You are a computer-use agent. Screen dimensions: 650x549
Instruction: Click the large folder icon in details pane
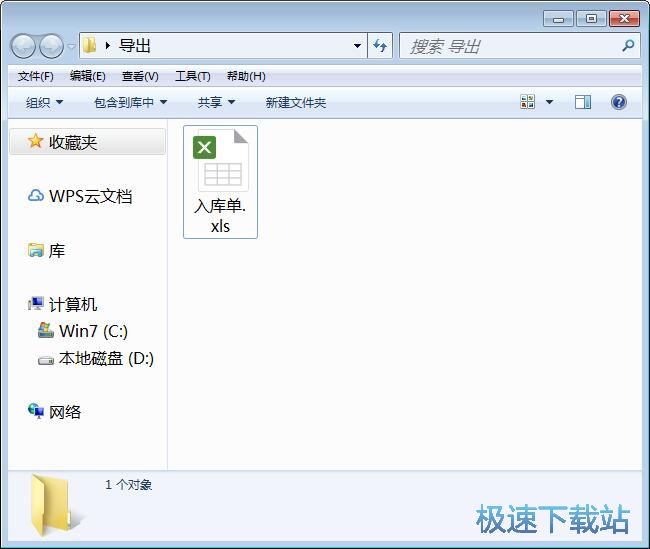pos(54,505)
